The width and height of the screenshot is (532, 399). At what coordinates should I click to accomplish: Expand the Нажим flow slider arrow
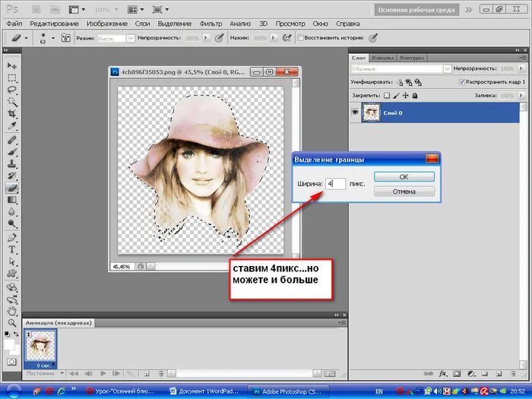click(274, 38)
